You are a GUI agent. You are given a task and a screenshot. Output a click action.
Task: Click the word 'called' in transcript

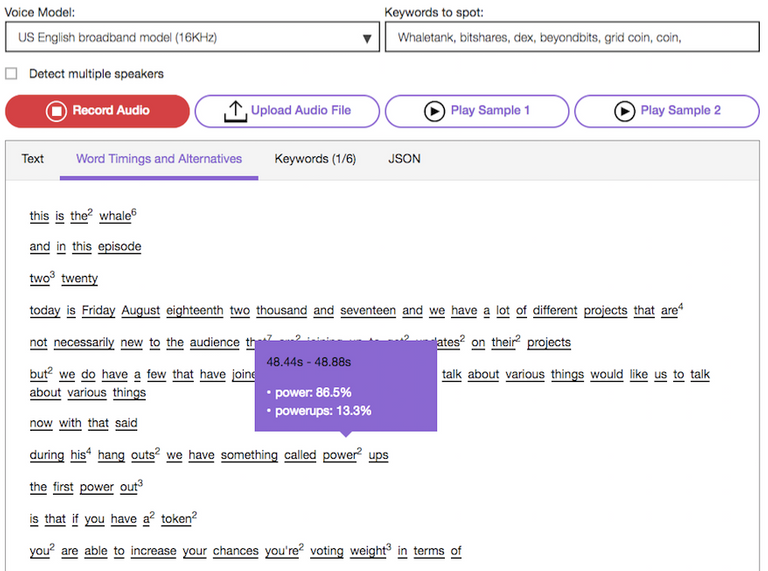(x=300, y=455)
